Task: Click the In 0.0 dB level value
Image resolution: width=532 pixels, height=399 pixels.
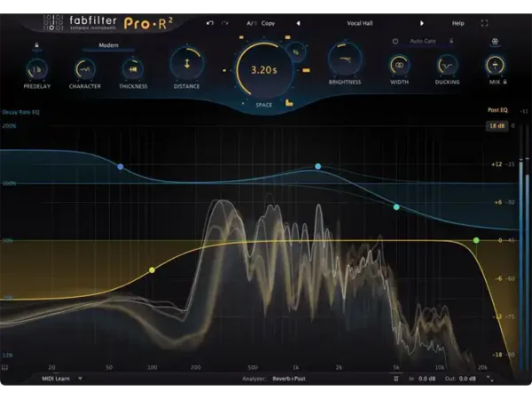Action: point(426,379)
